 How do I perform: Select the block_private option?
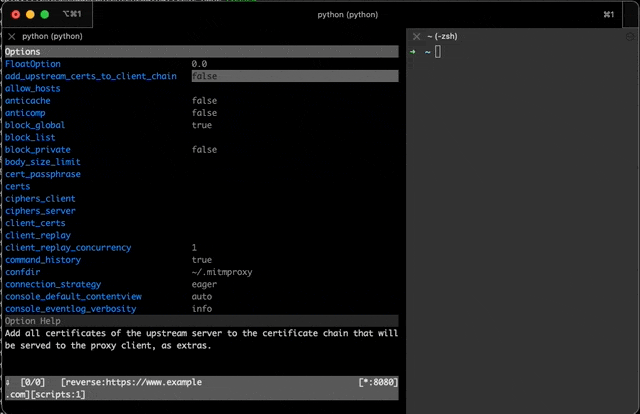point(38,150)
